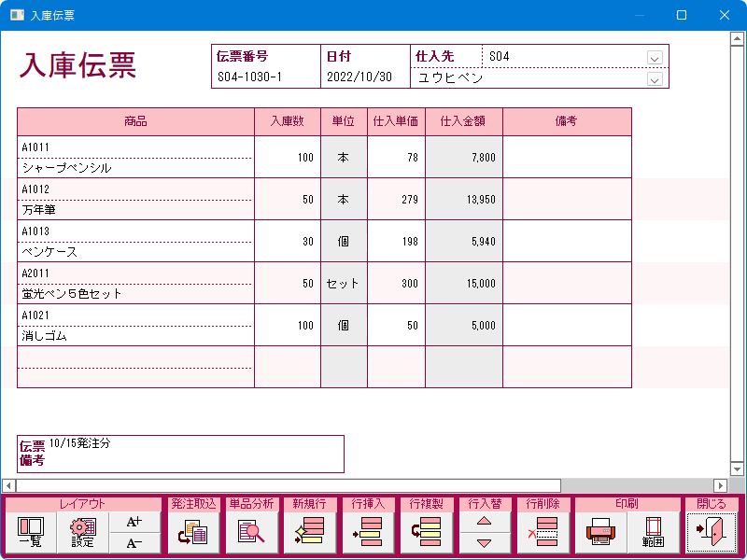747x560 pixels.
Task: Click 入庫数 50 for 万年筆
Action: [288, 199]
